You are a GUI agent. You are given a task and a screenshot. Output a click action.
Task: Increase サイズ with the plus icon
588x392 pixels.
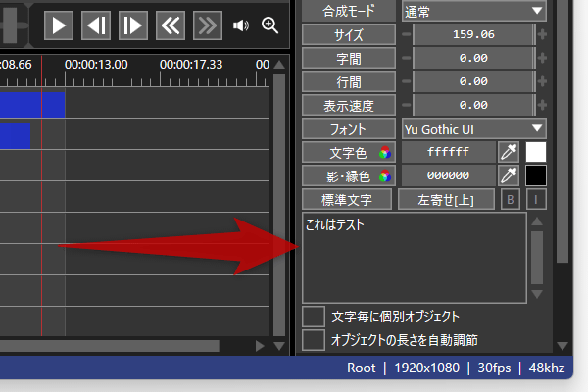point(542,34)
